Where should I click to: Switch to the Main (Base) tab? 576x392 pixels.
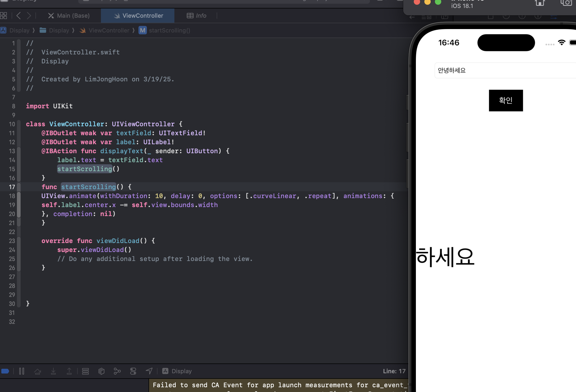69,16
